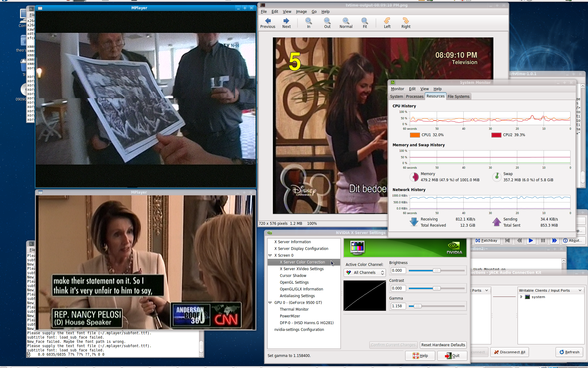Click Writable Clients / Input Ports header arrow
588x368 pixels.
[580, 290]
